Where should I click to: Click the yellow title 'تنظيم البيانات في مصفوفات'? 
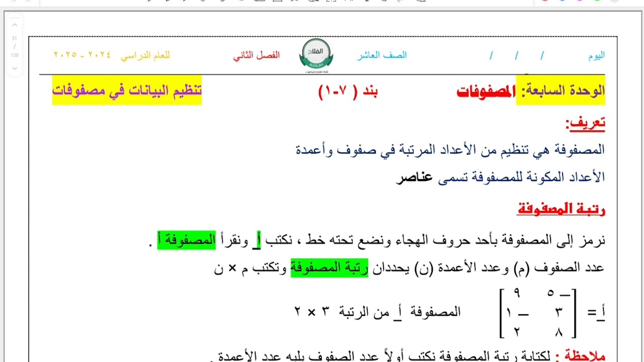click(x=127, y=90)
